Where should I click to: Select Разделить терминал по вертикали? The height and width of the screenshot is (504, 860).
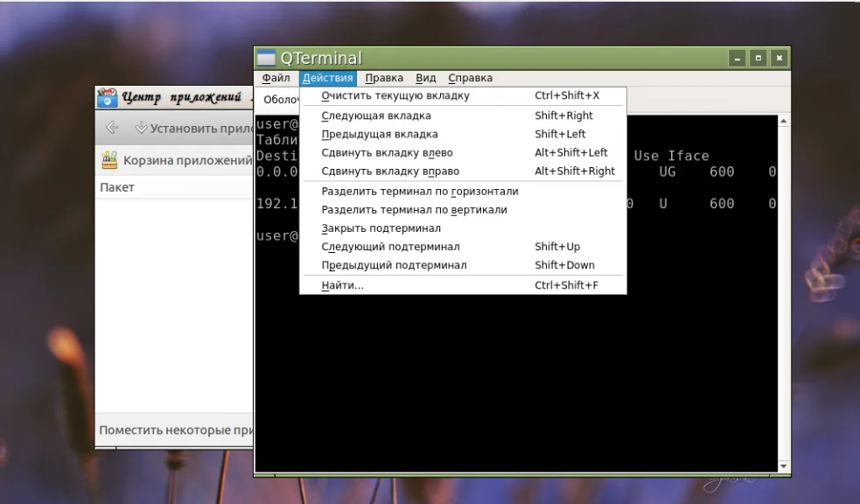pos(463,210)
